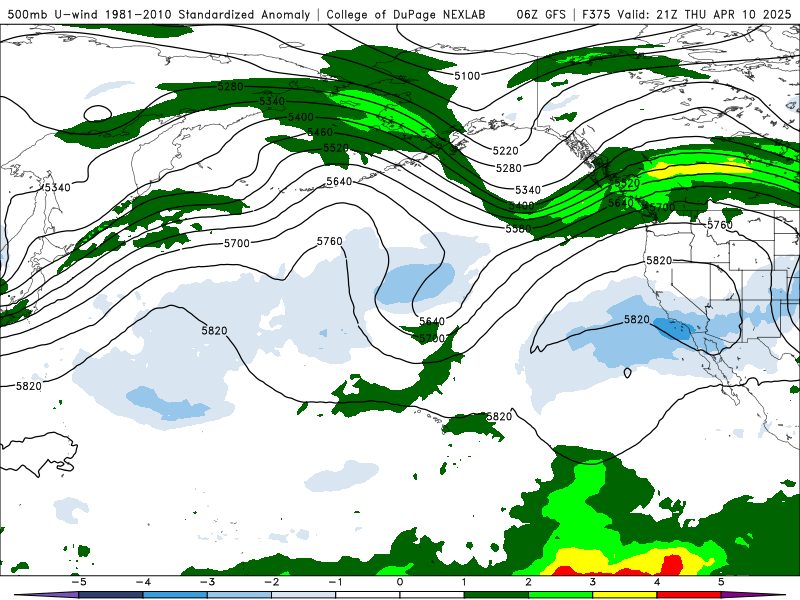Click the 5580 contour label
This screenshot has width=800, height=600.
[518, 229]
